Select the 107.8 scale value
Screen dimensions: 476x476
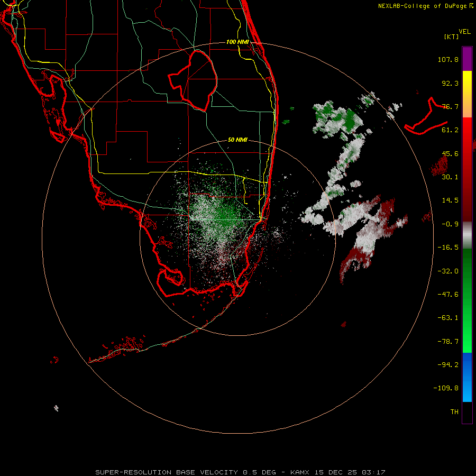pos(448,59)
